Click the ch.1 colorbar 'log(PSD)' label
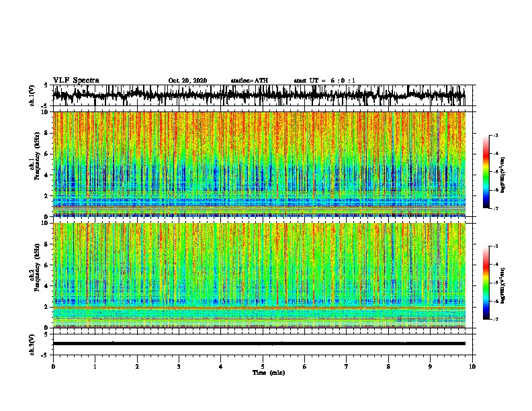Screen dimensions: 532x411 coord(502,175)
